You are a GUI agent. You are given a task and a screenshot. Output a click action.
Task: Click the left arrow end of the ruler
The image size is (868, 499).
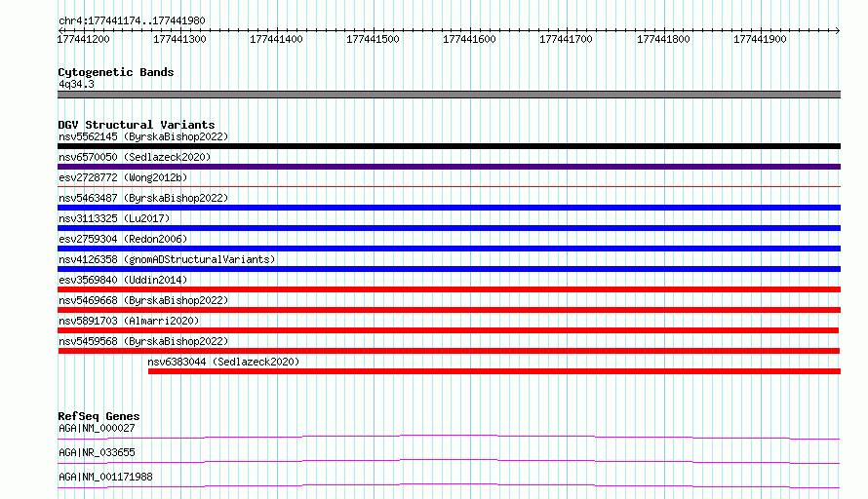pos(60,30)
